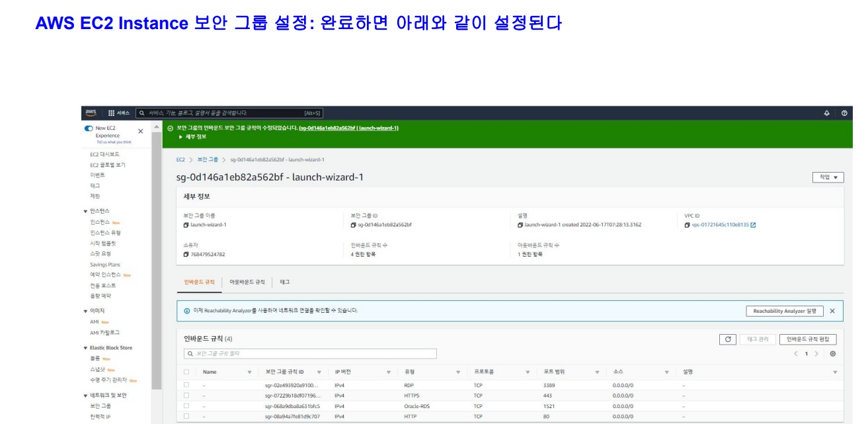Screen dimensions: 868x424
Task: Click the notifications bell icon
Action: click(x=826, y=113)
